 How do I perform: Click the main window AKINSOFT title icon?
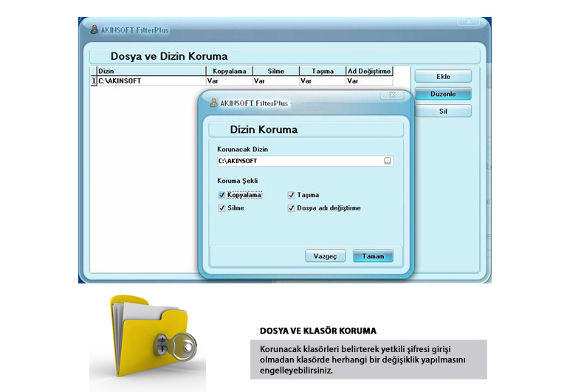click(94, 30)
